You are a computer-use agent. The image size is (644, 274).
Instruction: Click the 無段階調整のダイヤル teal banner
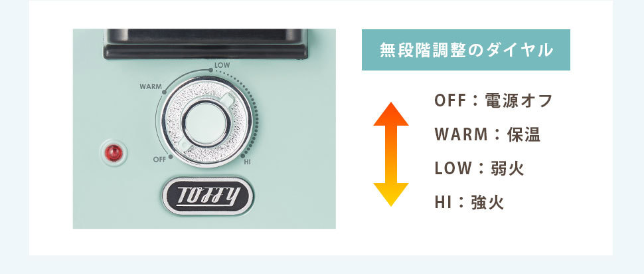[x=466, y=50]
